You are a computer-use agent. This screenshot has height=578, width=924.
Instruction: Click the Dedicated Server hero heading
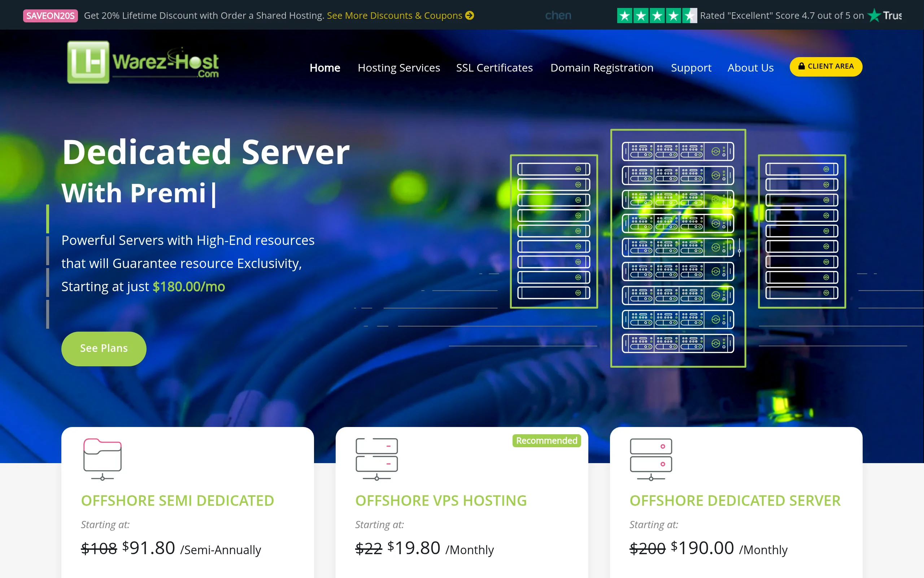[x=206, y=152]
